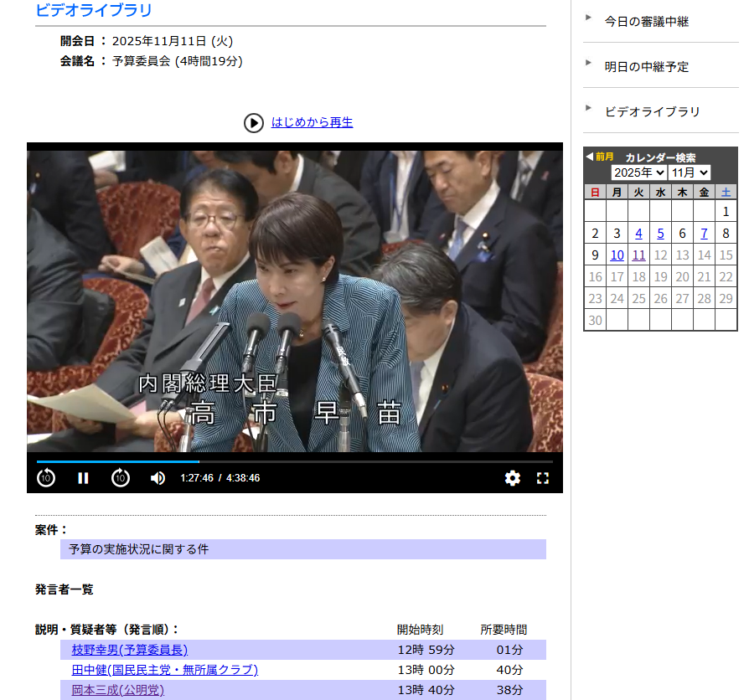
Task: Open the 2025年 year dropdown
Action: [638, 172]
